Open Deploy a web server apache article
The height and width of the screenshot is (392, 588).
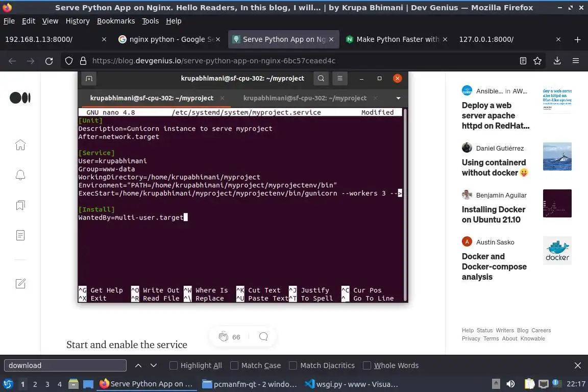496,115
